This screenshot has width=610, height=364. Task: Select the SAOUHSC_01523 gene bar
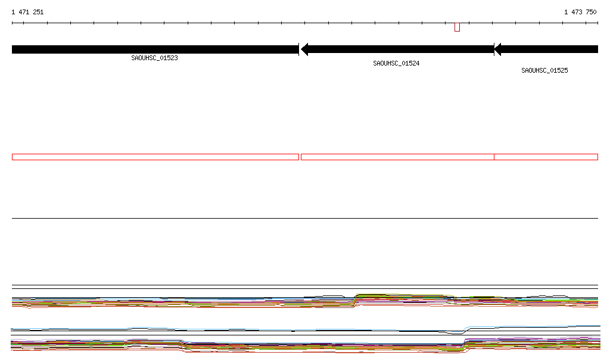pos(155,49)
